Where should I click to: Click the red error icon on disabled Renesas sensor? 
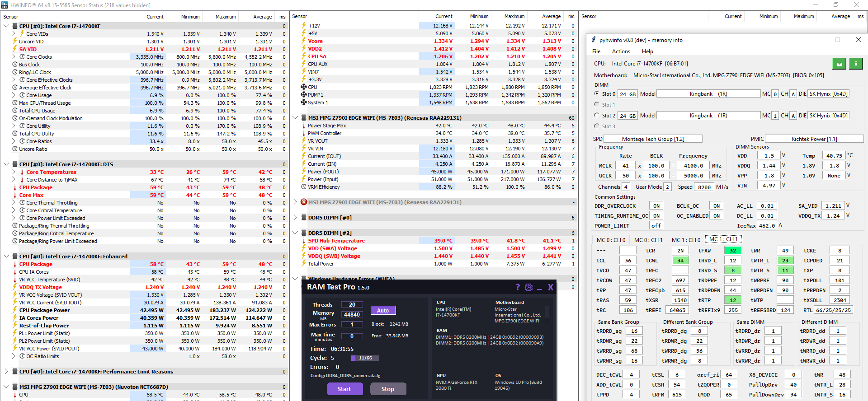[304, 202]
